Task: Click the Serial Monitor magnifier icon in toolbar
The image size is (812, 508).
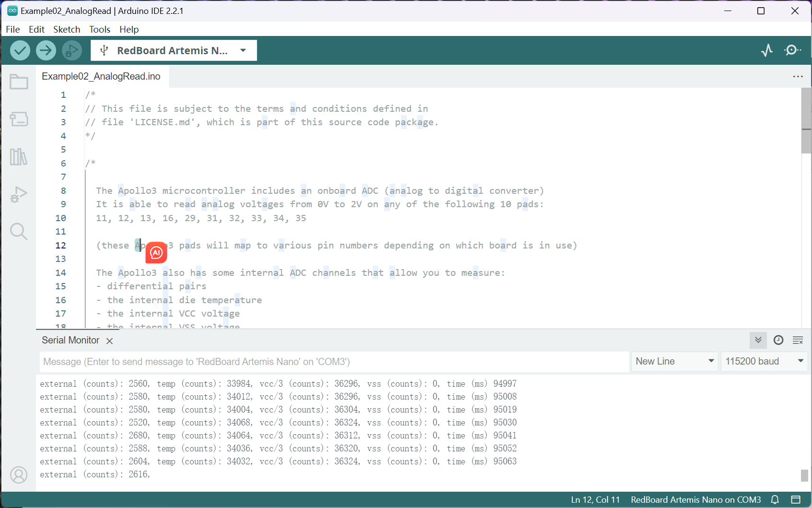Action: pyautogui.click(x=792, y=50)
